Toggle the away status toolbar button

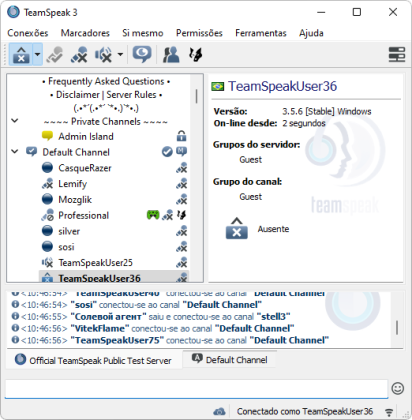click(21, 54)
